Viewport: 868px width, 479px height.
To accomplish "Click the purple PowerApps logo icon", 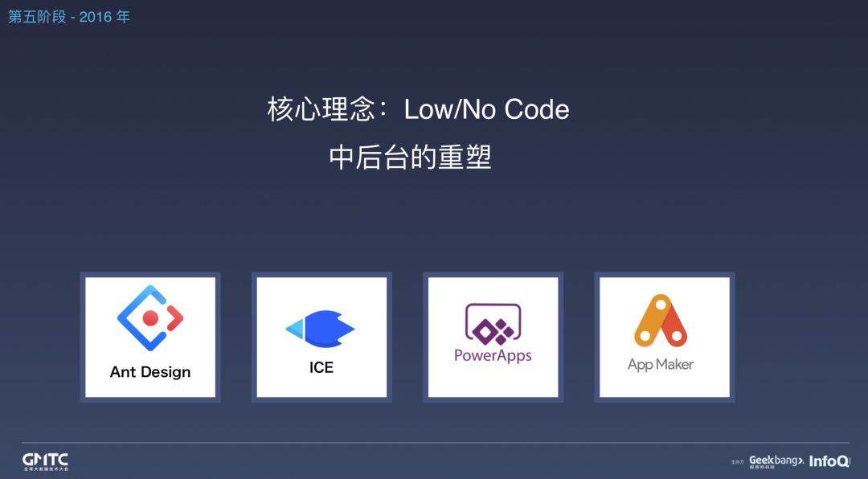I will click(x=493, y=323).
